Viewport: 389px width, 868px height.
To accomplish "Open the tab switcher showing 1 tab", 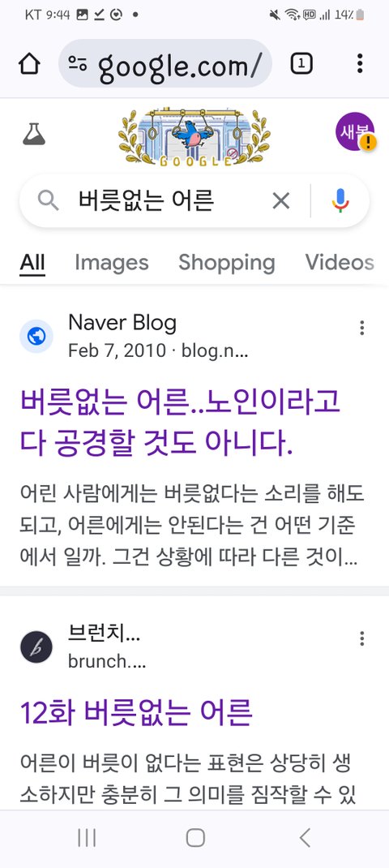I will point(301,63).
